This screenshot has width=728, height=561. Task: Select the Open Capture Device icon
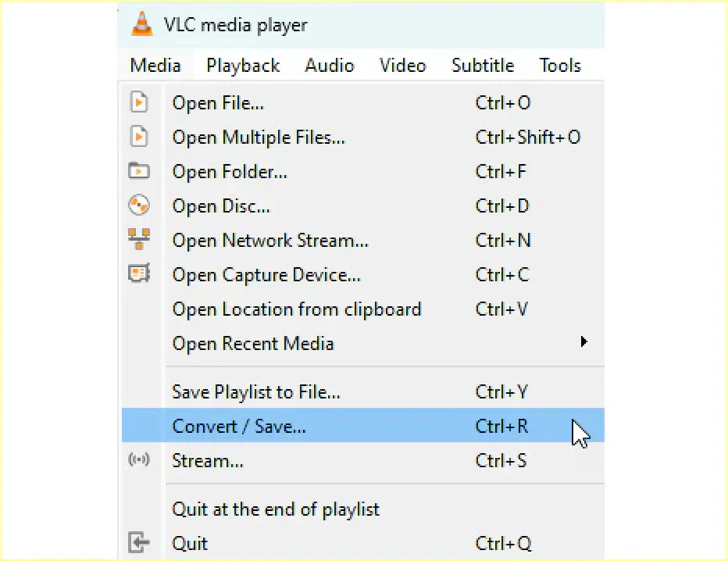[141, 274]
